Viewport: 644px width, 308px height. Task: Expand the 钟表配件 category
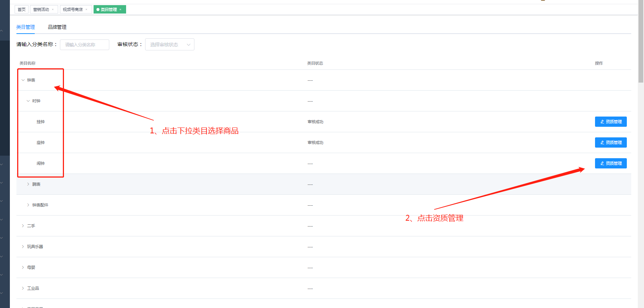click(x=28, y=205)
